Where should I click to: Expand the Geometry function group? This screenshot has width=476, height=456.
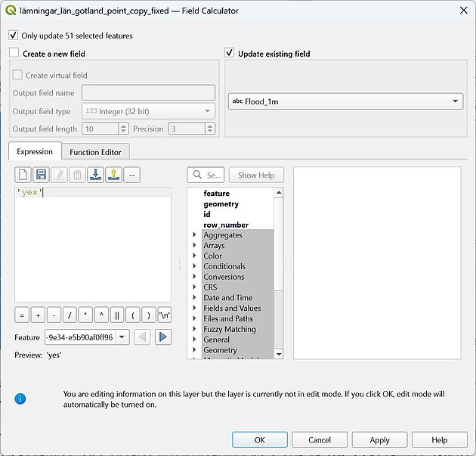(x=194, y=350)
